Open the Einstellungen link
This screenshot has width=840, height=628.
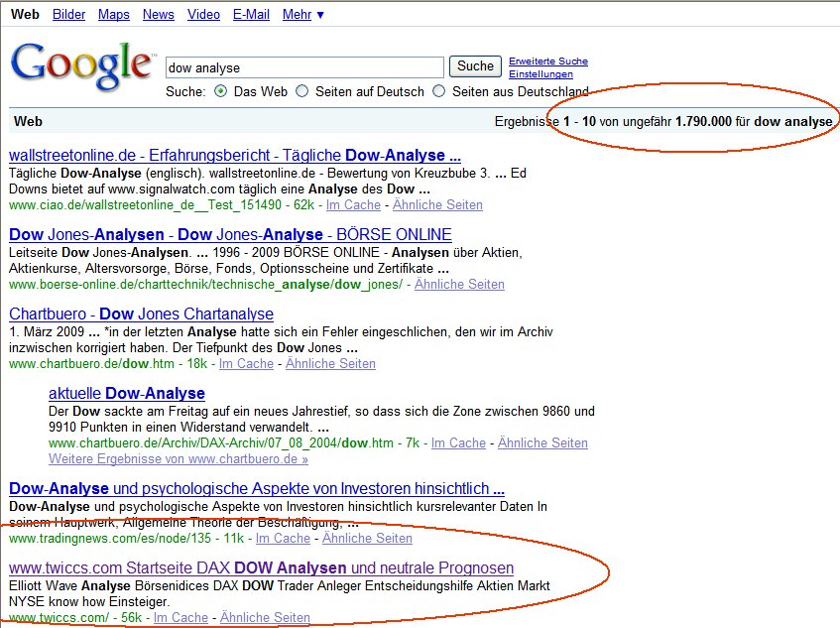[540, 74]
